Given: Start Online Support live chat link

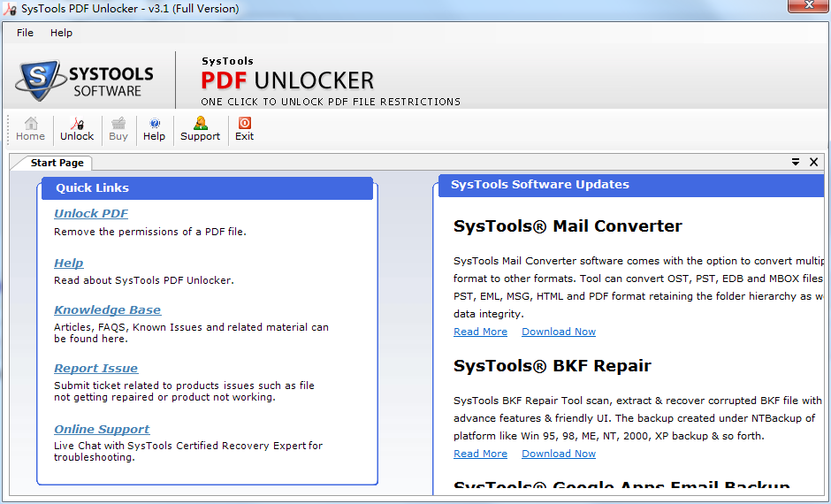Looking at the screenshot, I should click(x=102, y=429).
